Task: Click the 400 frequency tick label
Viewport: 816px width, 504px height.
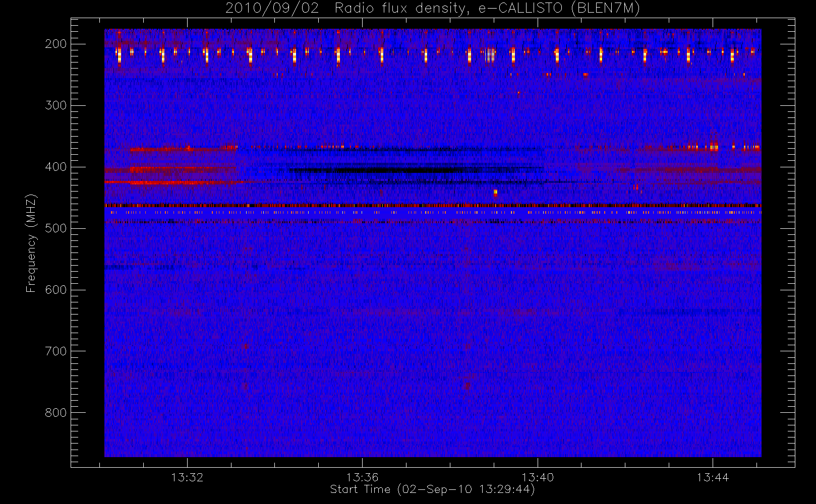Action: click(55, 167)
